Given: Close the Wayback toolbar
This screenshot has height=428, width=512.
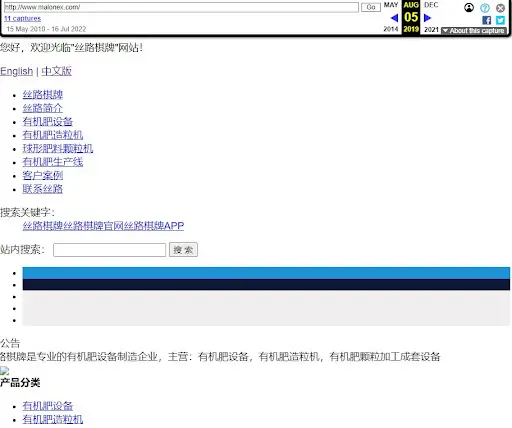Looking at the screenshot, I should click(500, 8).
